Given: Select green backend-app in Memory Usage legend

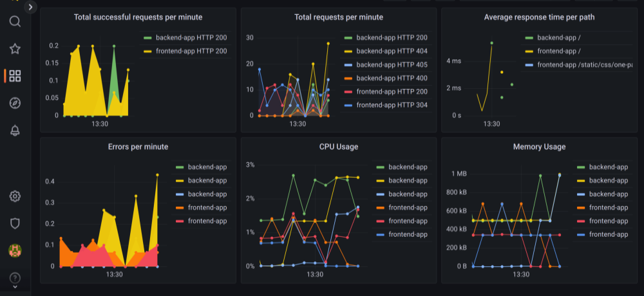Looking at the screenshot, I should click(x=609, y=167).
